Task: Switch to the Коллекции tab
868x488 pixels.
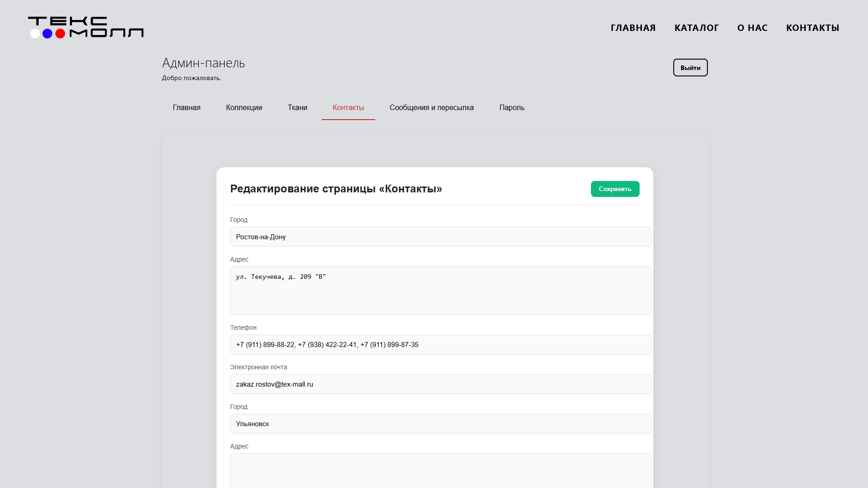Action: point(244,108)
